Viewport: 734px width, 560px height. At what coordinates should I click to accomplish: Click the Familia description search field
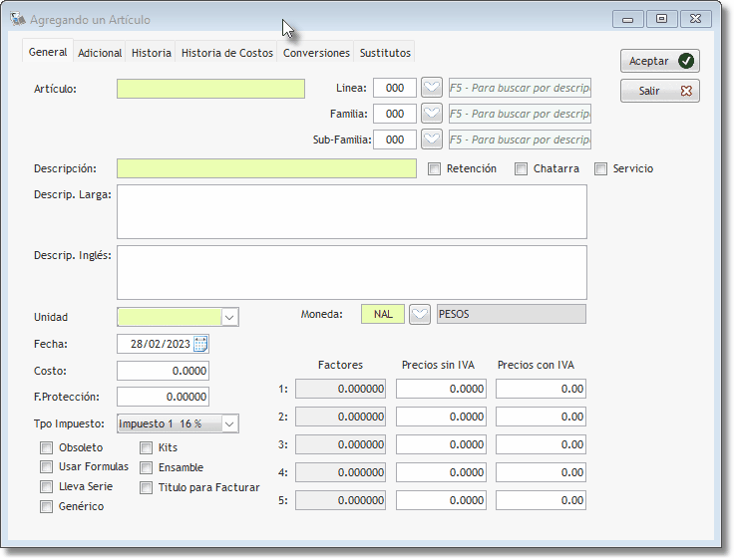click(x=520, y=114)
